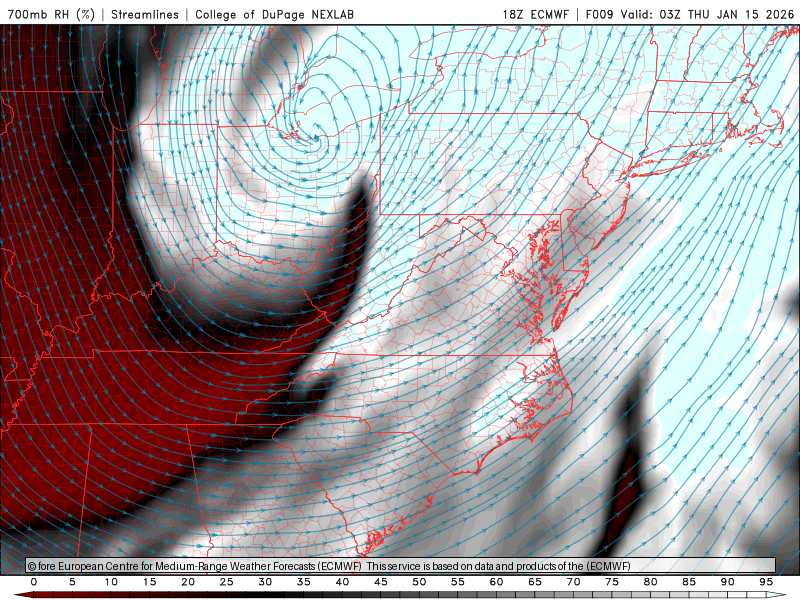Click the '75' label on color scale
The height and width of the screenshot is (600, 800).
612,582
